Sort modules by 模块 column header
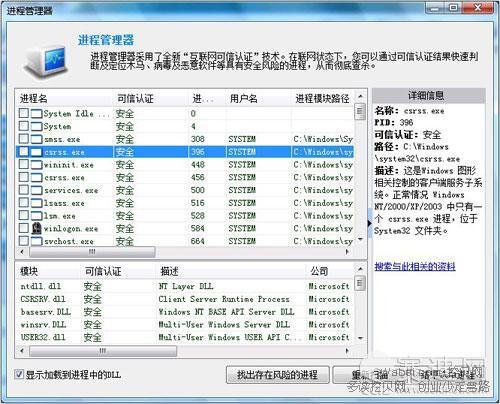 coord(48,271)
